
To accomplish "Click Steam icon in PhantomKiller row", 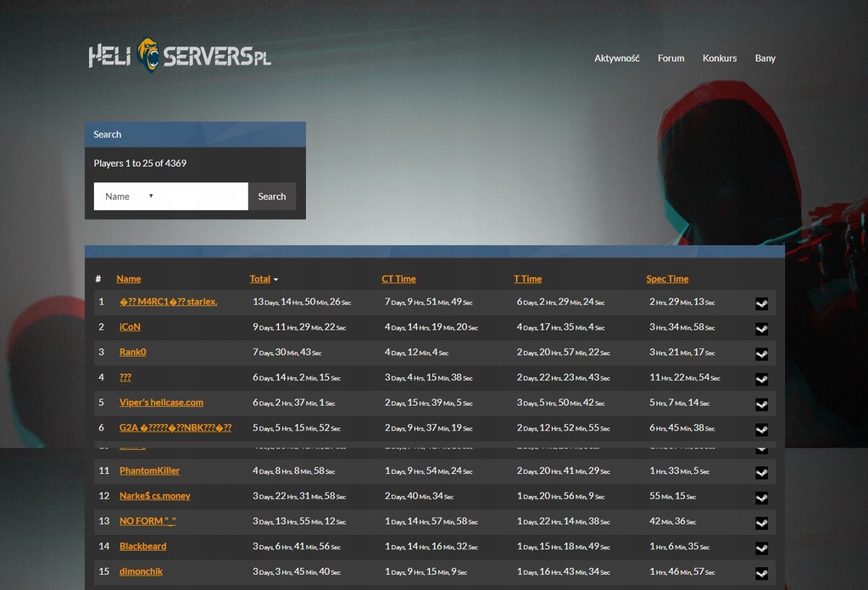I will pyautogui.click(x=761, y=473).
